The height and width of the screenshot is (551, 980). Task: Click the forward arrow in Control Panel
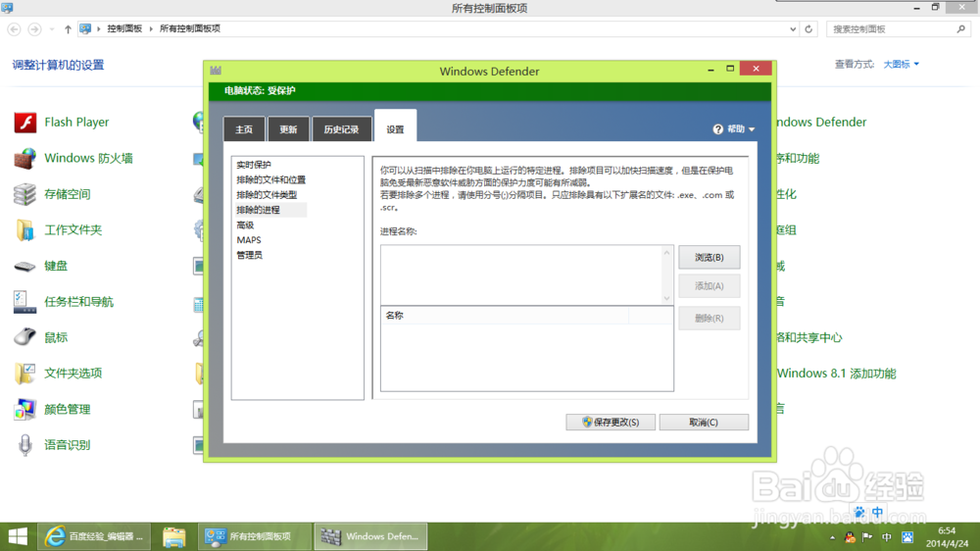pos(35,28)
